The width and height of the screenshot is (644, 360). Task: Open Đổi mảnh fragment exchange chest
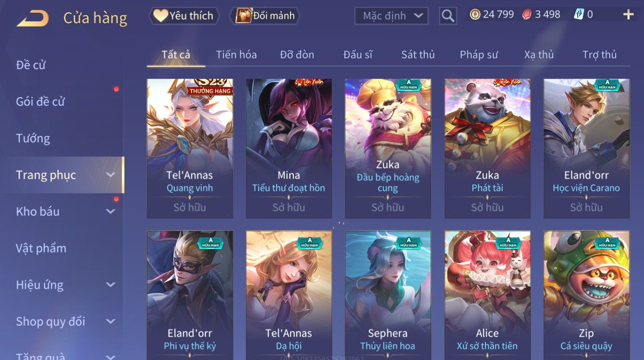tap(265, 16)
